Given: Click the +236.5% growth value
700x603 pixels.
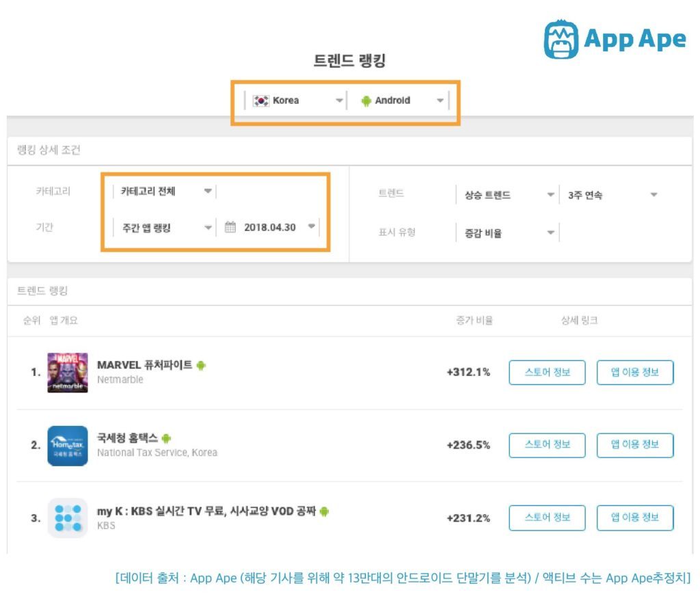Looking at the screenshot, I should [x=468, y=445].
